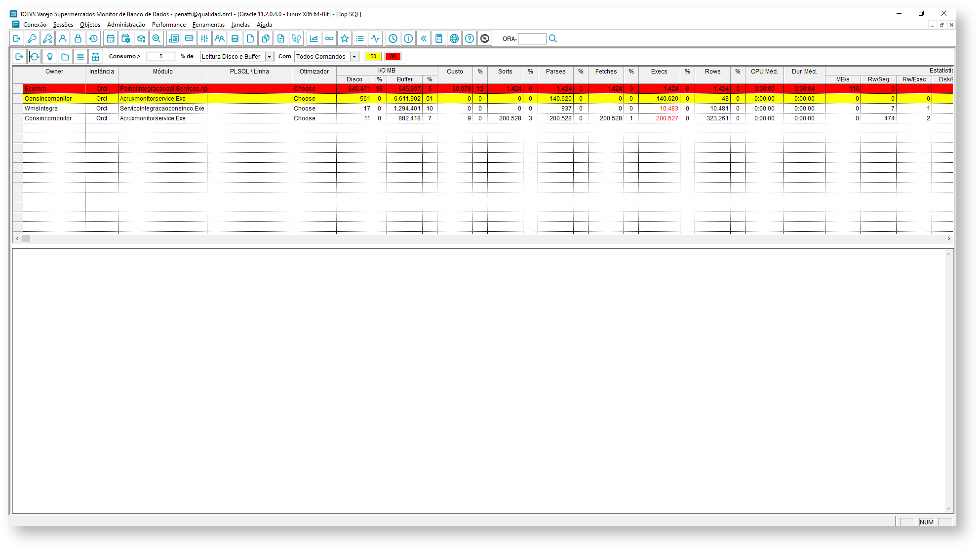Viewport: 980px width, 550px height.
Task: Click the globe icon near the toolbar end
Action: [454, 38]
